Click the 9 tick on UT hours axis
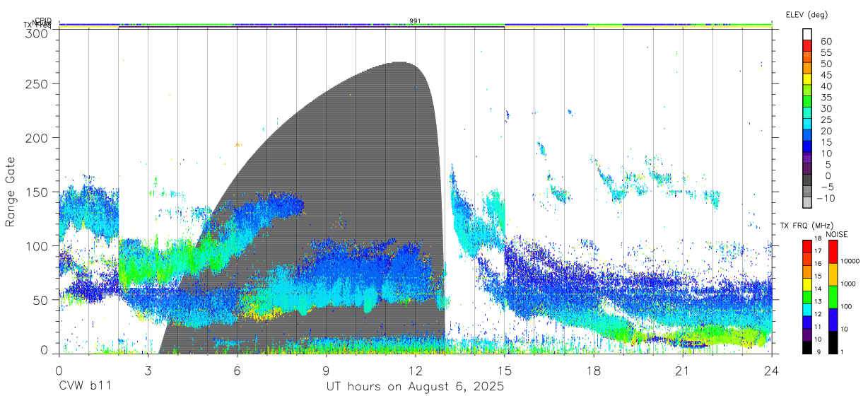 pos(326,371)
